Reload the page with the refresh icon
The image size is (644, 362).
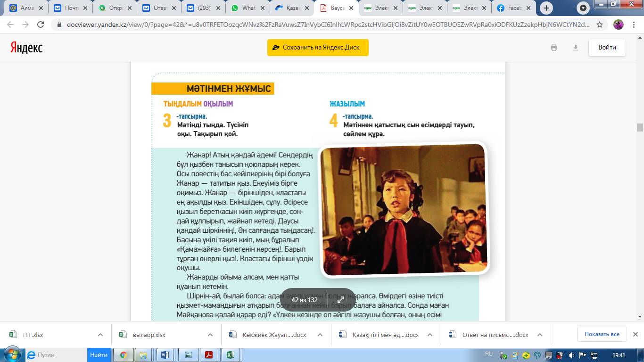[x=41, y=25]
